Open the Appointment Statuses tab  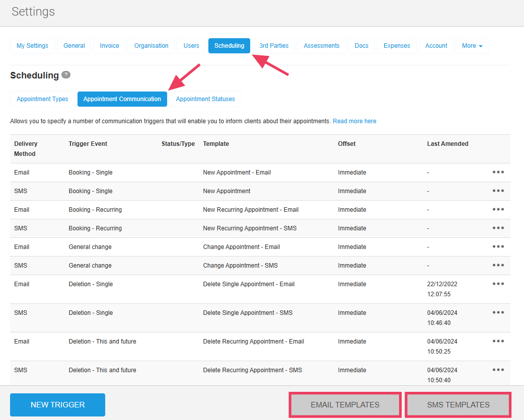pyautogui.click(x=205, y=99)
